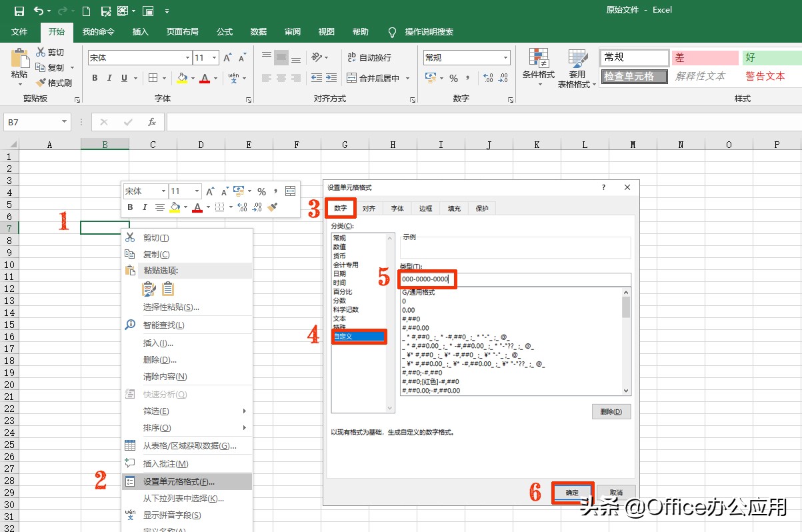Screen dimensions: 802x532
Task: Click the ribbon Increase Indent icon
Action: click(x=331, y=78)
